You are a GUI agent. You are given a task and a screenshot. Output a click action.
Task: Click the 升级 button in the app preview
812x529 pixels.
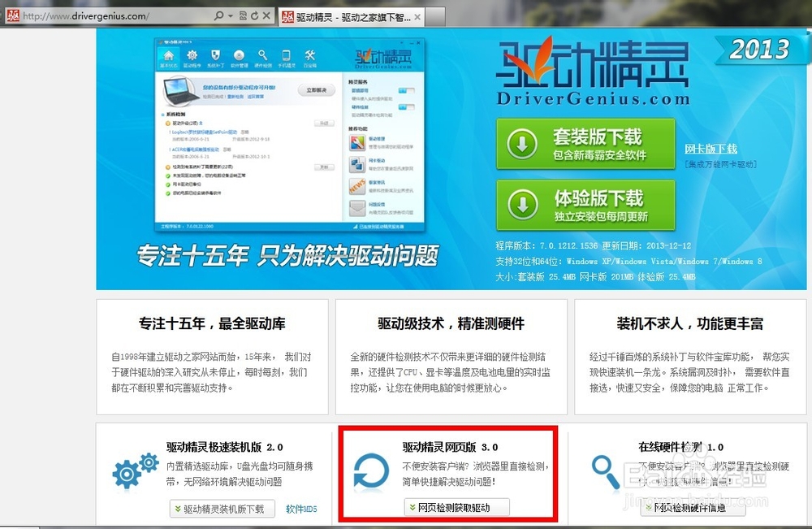tap(324, 124)
